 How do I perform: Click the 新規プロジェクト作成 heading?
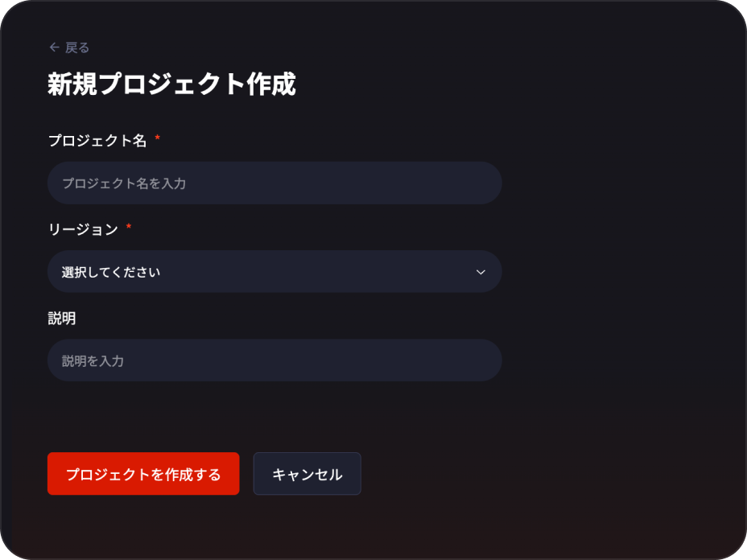[171, 82]
